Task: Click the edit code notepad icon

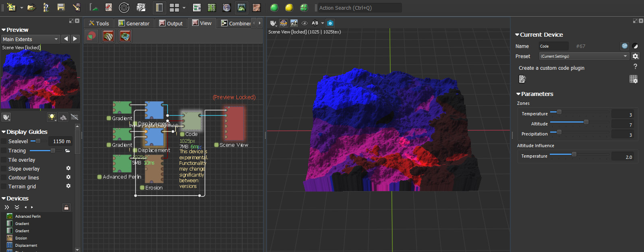Action: 522,79
